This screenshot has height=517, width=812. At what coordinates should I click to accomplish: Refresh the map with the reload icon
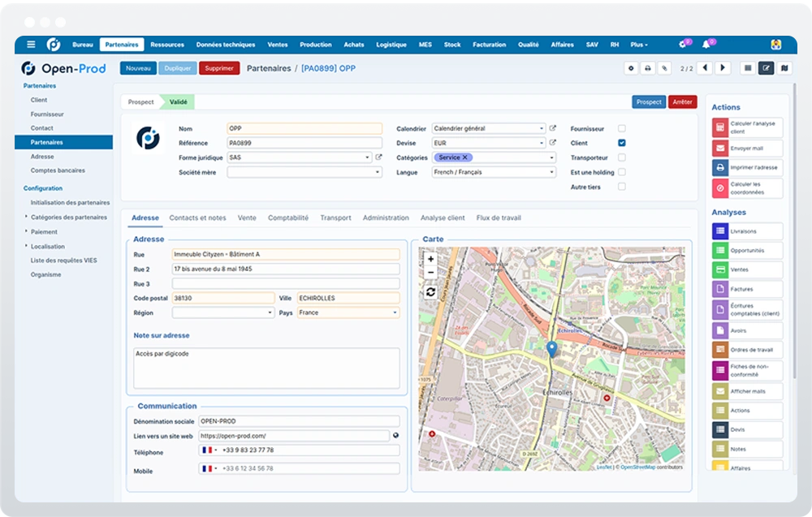tap(430, 292)
